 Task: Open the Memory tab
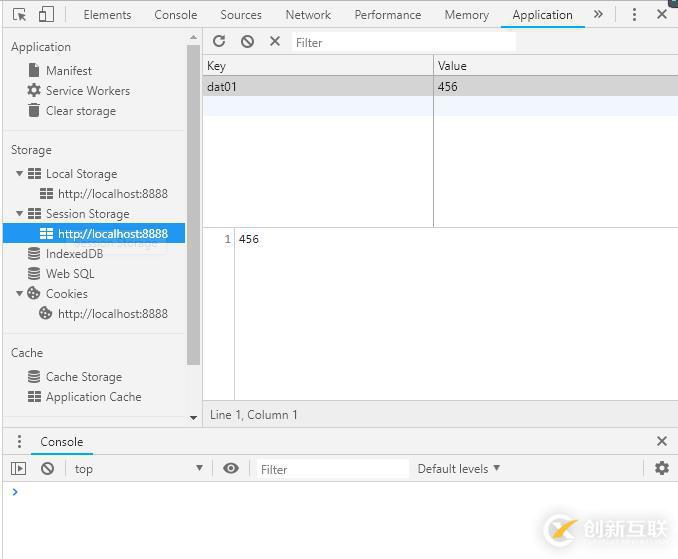467,15
